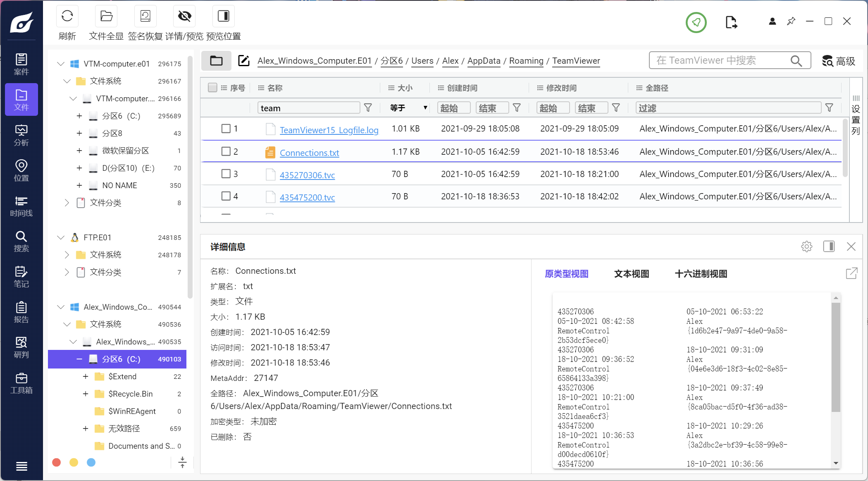This screenshot has width=868, height=481.
Task: Close the 详细信息 panel
Action: tap(851, 246)
